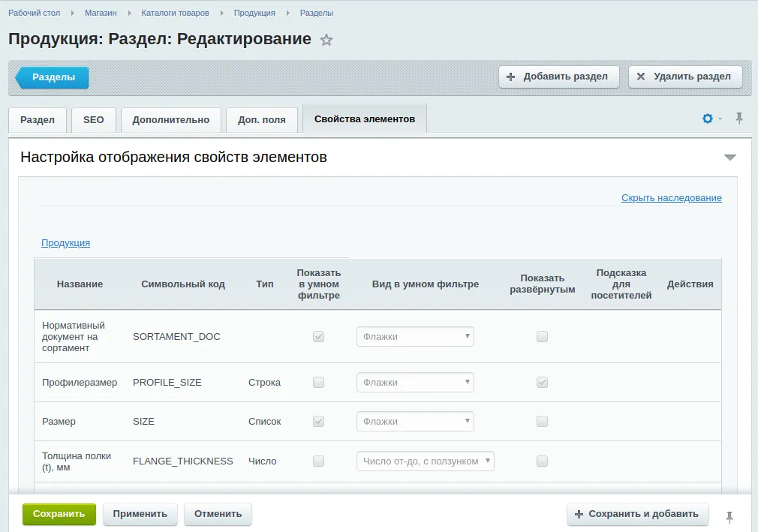Click the Скрыть наследование link

point(671,197)
